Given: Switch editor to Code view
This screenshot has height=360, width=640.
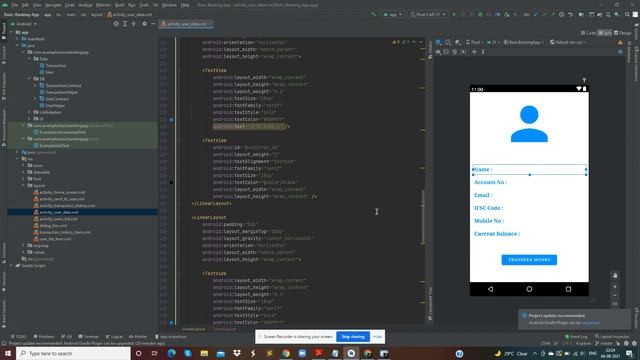Looking at the screenshot, I should [588, 33].
